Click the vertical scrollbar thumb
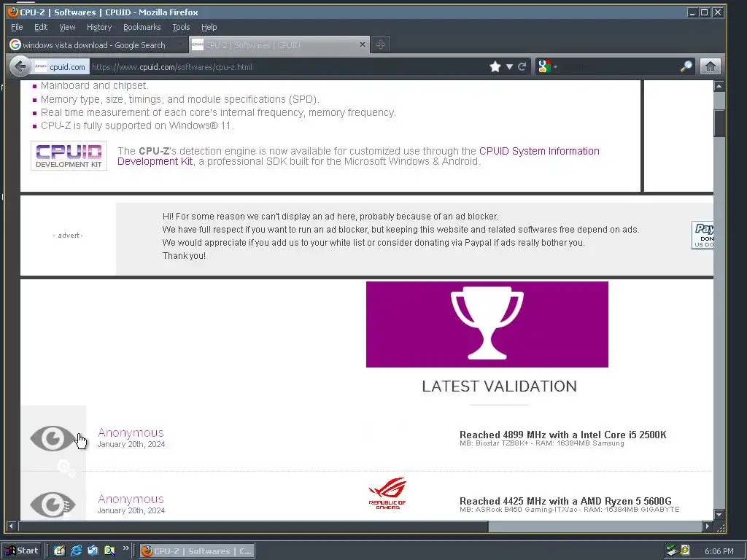 [719, 122]
